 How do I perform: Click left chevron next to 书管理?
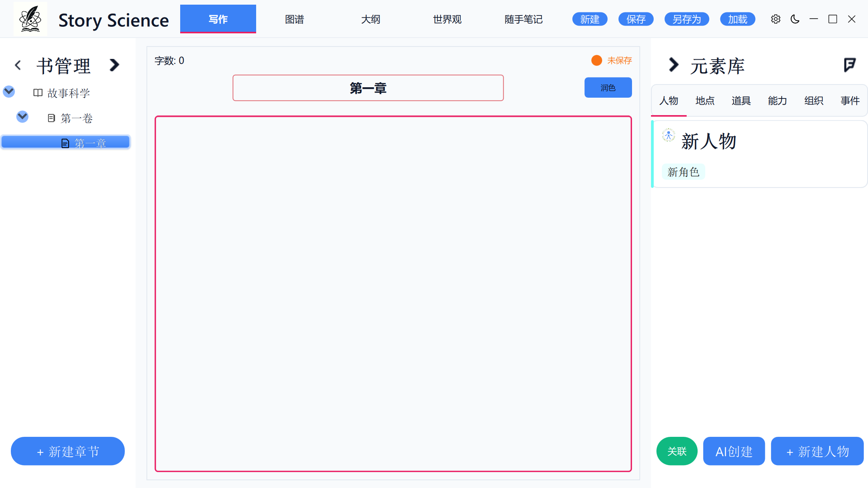[18, 65]
